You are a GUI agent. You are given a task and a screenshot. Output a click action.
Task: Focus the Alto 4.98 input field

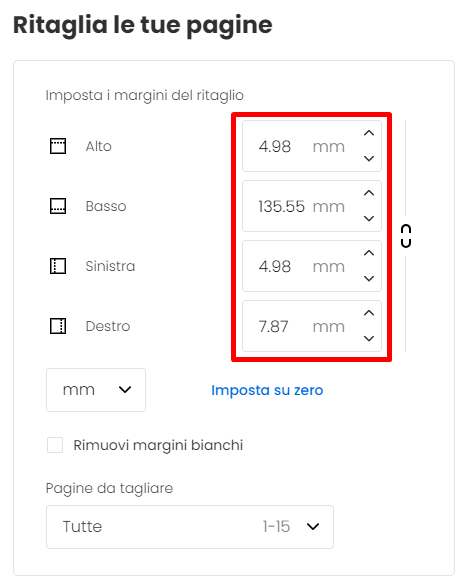click(312, 146)
